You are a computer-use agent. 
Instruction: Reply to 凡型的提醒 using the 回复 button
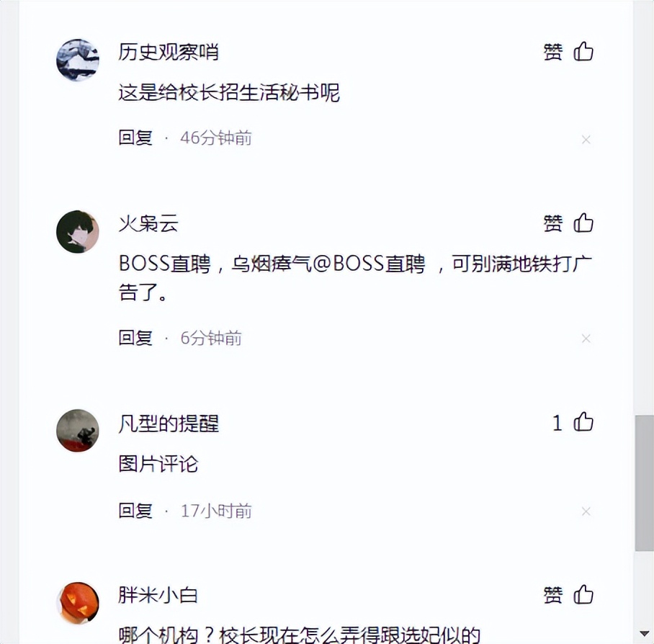click(x=135, y=510)
